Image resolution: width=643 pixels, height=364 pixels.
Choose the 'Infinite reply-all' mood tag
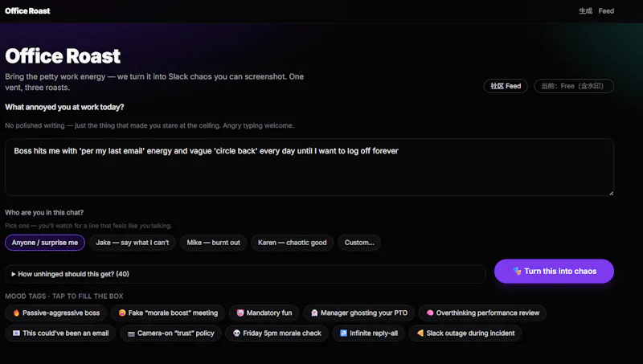[368, 333]
